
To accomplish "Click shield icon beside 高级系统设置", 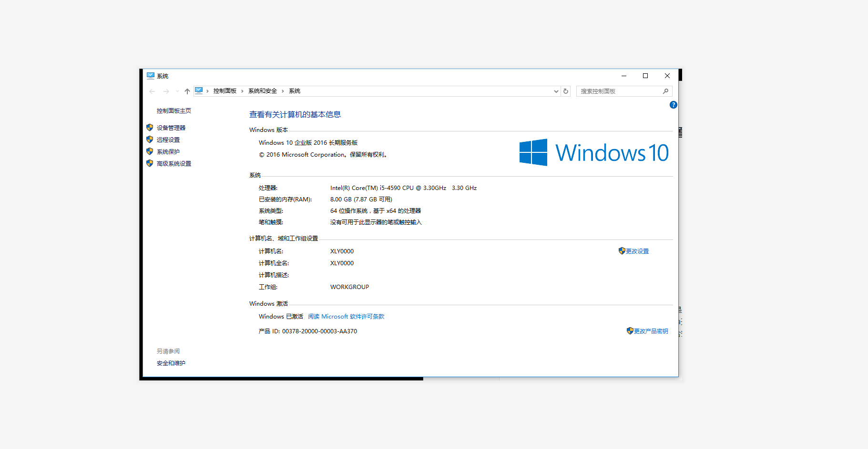I will tap(150, 163).
